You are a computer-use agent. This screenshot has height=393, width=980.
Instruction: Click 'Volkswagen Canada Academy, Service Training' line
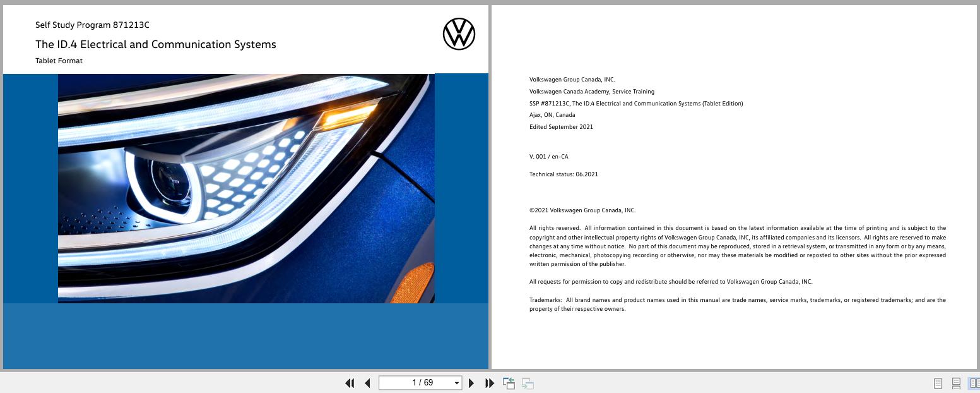coord(592,92)
